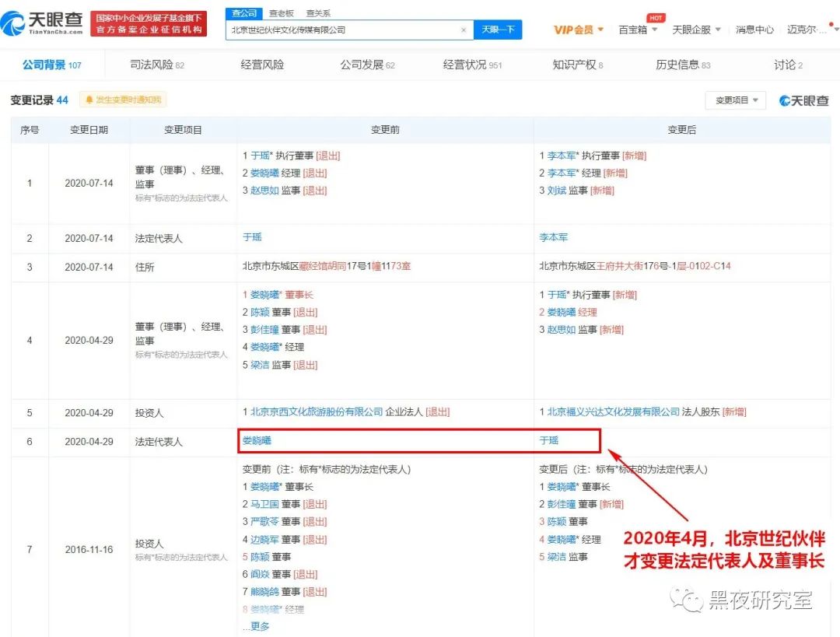This screenshot has height=637, width=840.
Task: Select the 查公司 search tab
Action: tap(243, 13)
